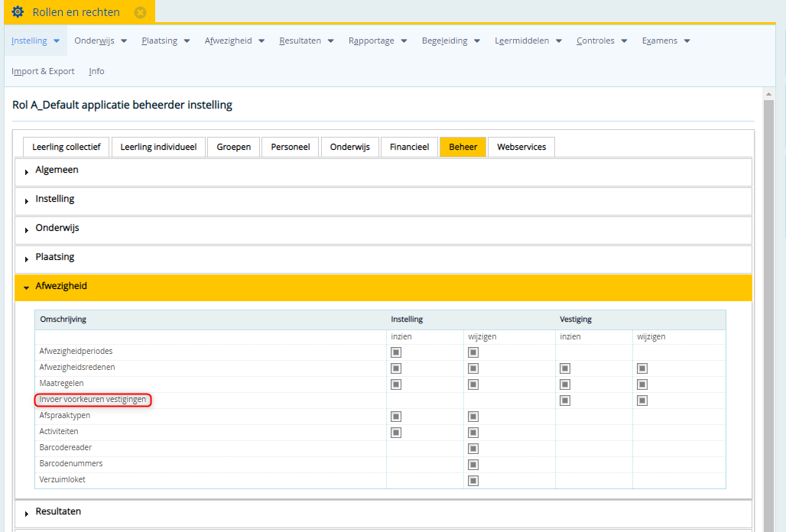The width and height of the screenshot is (786, 532).
Task: Open the Begeleiding menu
Action: click(x=451, y=41)
